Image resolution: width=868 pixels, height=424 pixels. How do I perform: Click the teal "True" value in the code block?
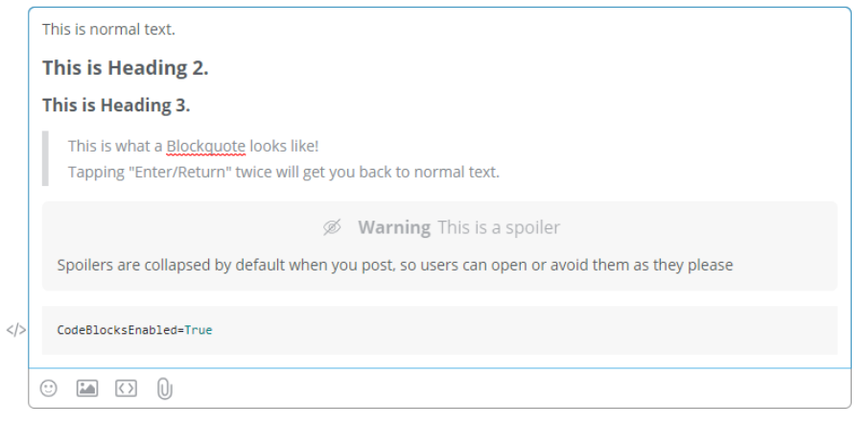point(199,330)
